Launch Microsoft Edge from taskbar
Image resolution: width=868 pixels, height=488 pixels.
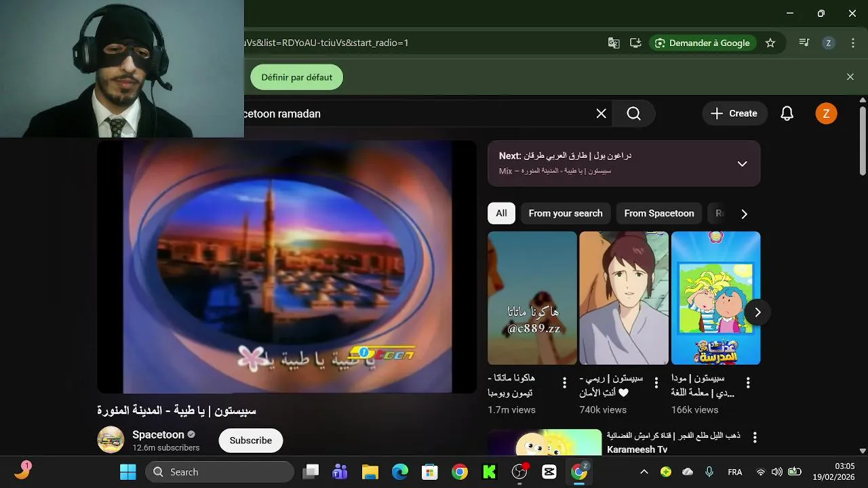point(400,472)
